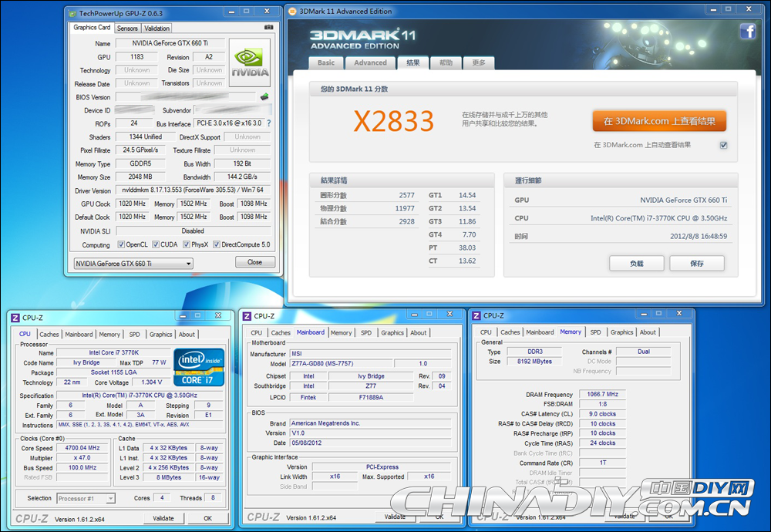The height and width of the screenshot is (532, 771).
Task: Uncheck the 在 3DMark.com 上自动查看结果 checkbox
Action: pyautogui.click(x=723, y=145)
